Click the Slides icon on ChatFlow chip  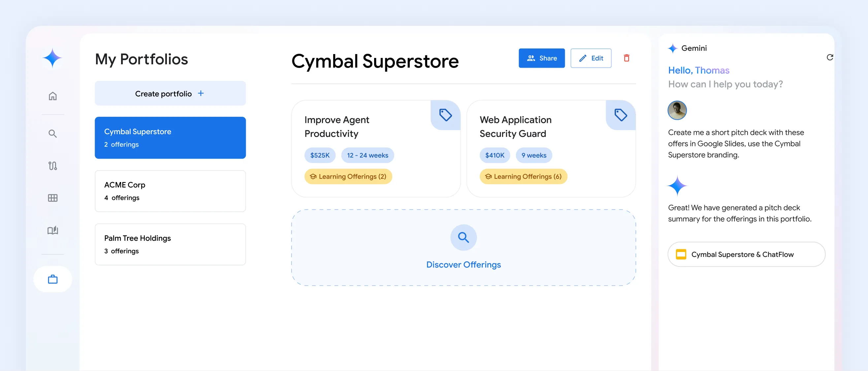(681, 254)
